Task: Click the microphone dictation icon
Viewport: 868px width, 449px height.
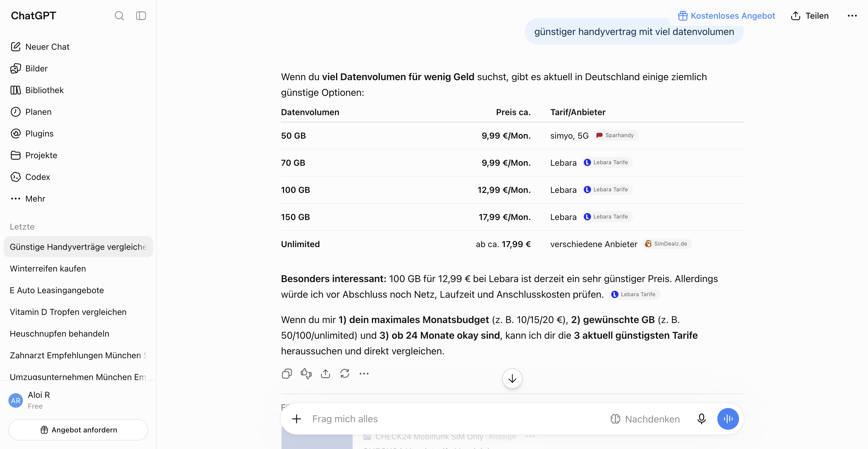Action: point(702,419)
